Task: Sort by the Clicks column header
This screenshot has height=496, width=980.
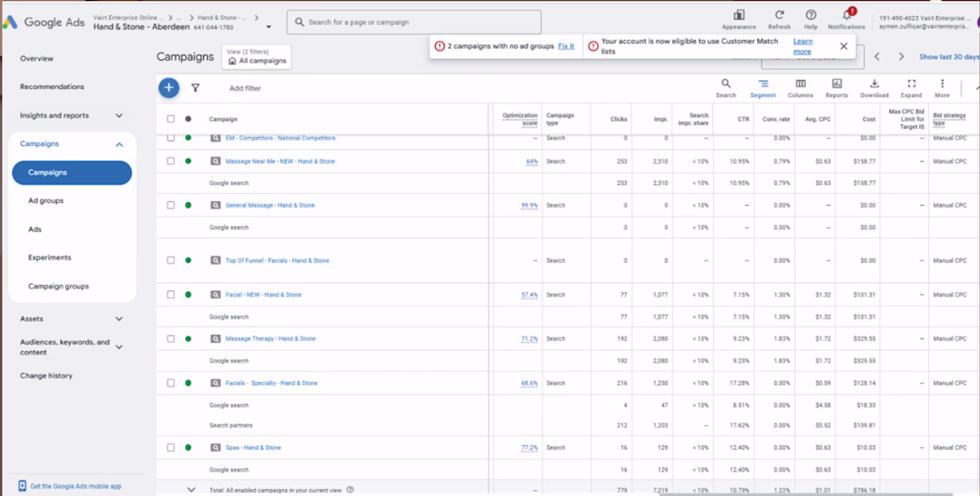Action: coord(619,119)
